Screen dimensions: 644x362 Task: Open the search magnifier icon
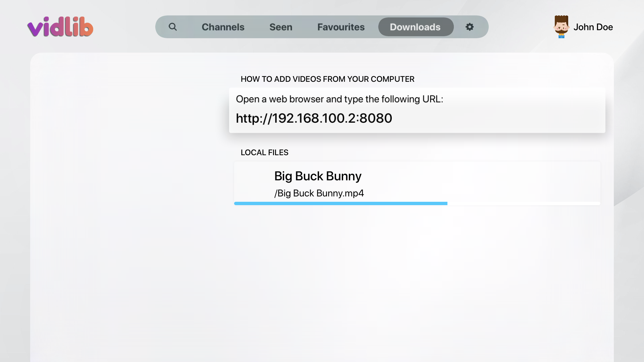click(172, 27)
